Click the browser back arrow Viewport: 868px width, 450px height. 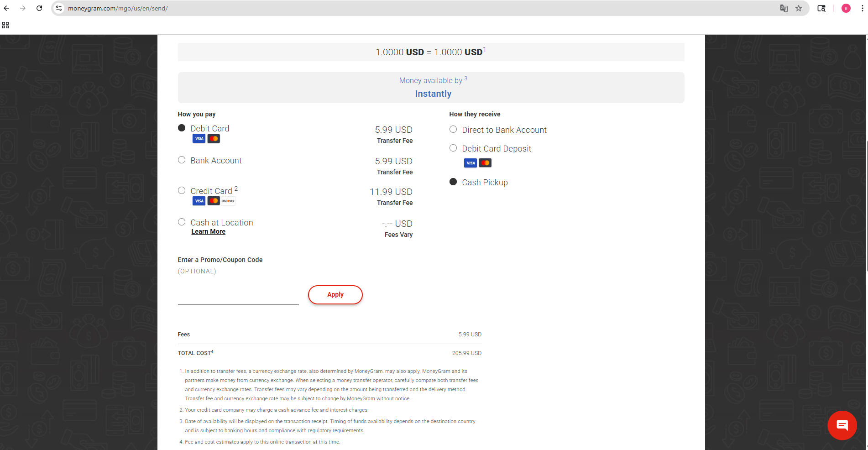coord(6,8)
